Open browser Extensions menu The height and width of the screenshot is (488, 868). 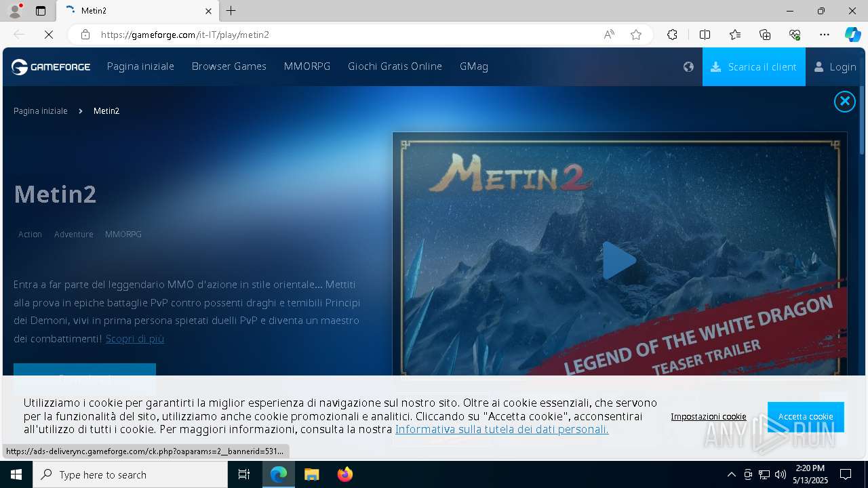point(672,35)
